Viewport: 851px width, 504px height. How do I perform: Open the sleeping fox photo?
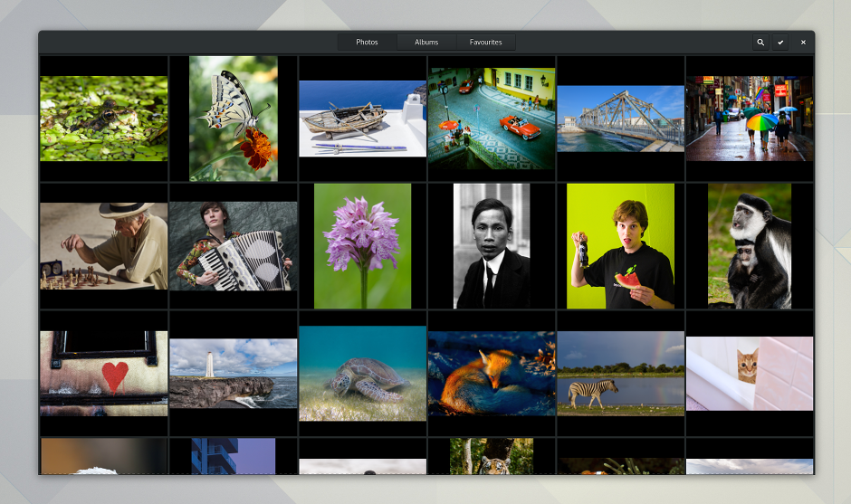pos(492,373)
